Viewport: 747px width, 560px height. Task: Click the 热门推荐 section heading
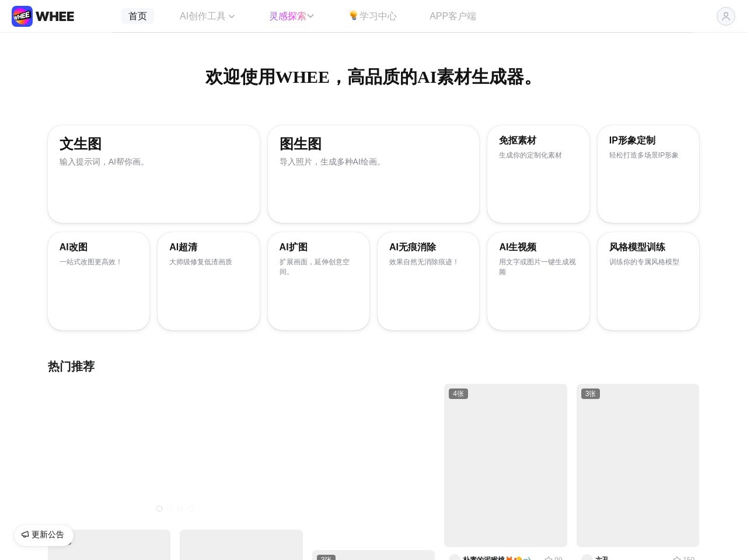pos(71,366)
